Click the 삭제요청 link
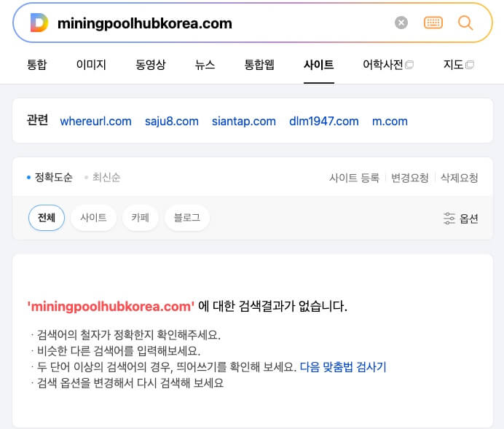 pyautogui.click(x=460, y=178)
